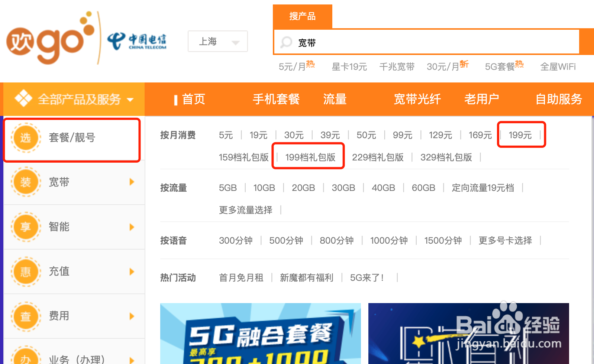
Task: Open 定向流量19元档 link
Action: (483, 188)
